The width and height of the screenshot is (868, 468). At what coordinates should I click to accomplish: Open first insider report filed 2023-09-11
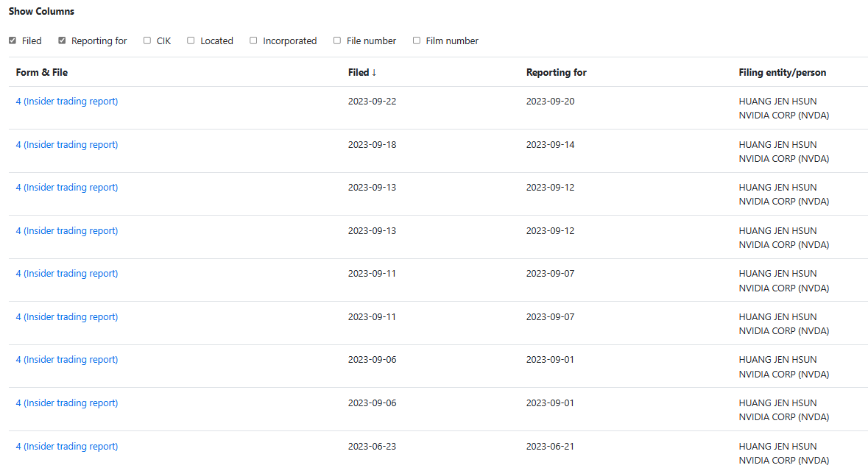(x=67, y=273)
